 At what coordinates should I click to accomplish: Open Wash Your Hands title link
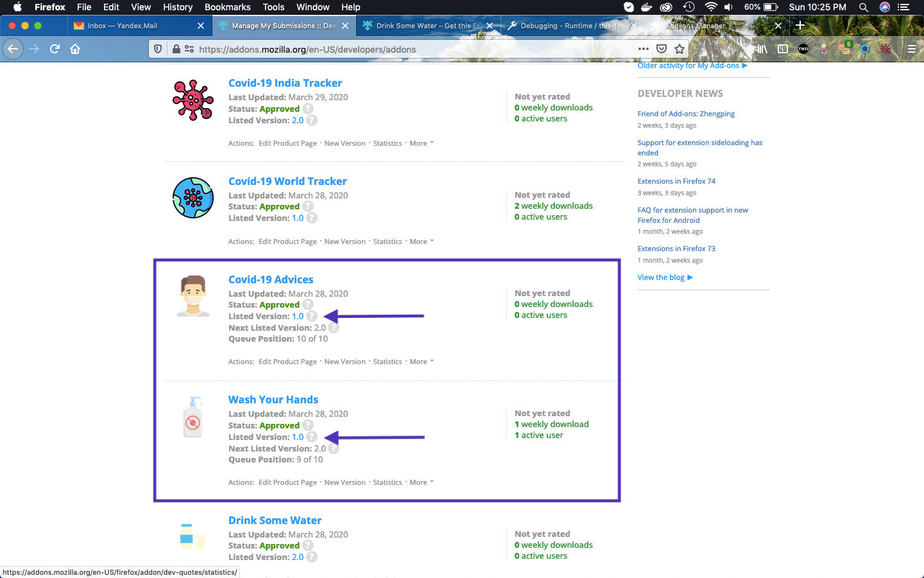click(273, 399)
